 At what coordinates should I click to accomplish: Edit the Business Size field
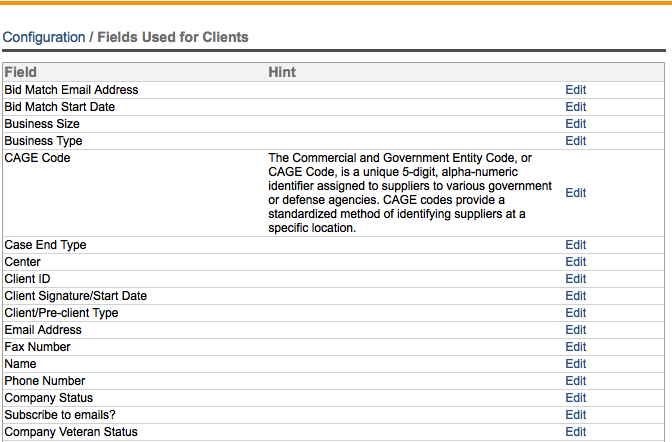tap(575, 124)
